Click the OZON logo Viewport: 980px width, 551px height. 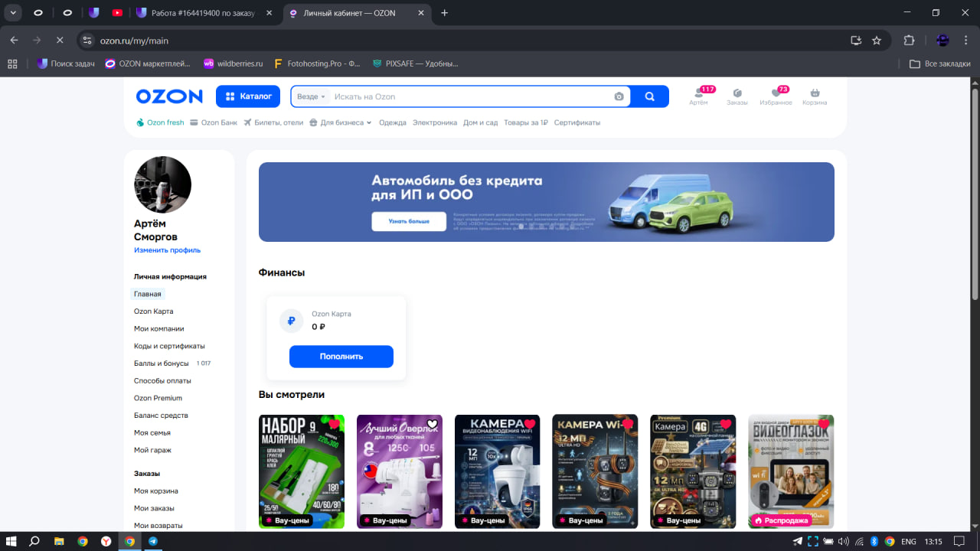tap(169, 96)
